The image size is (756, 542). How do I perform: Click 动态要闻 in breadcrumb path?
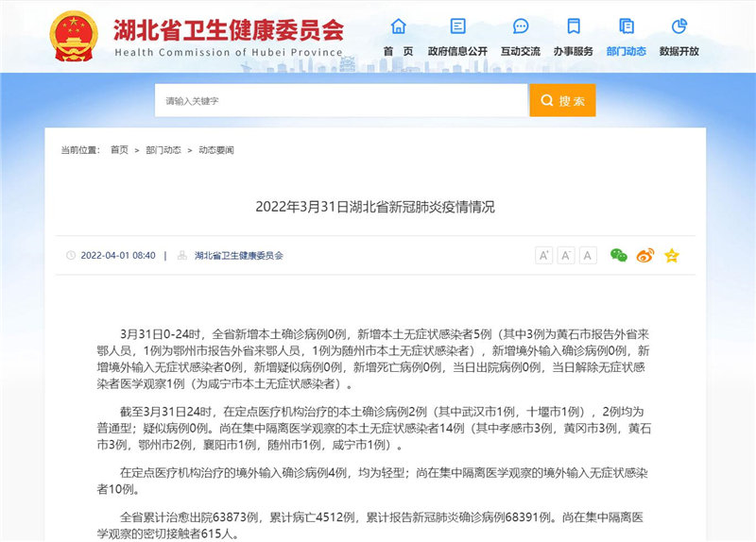coord(215,150)
